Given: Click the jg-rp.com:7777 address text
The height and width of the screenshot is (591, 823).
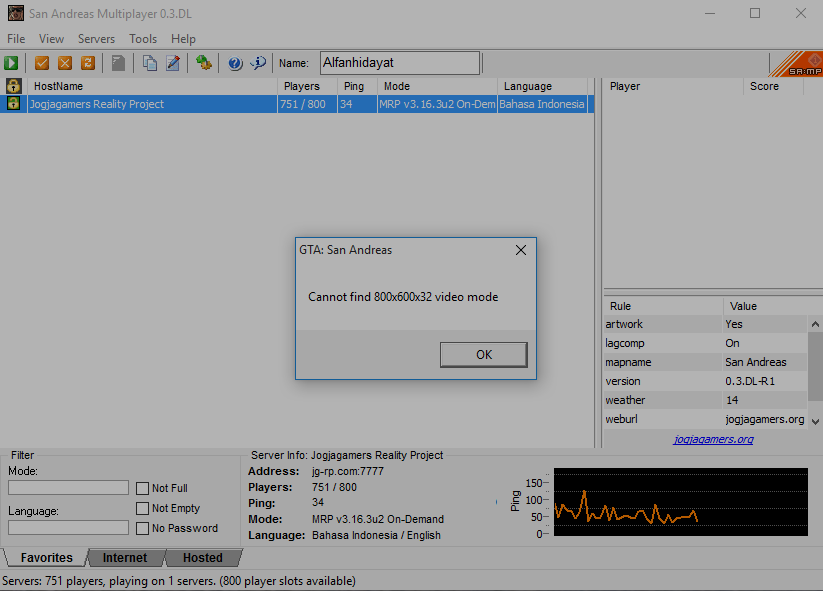Looking at the screenshot, I should click(x=347, y=471).
